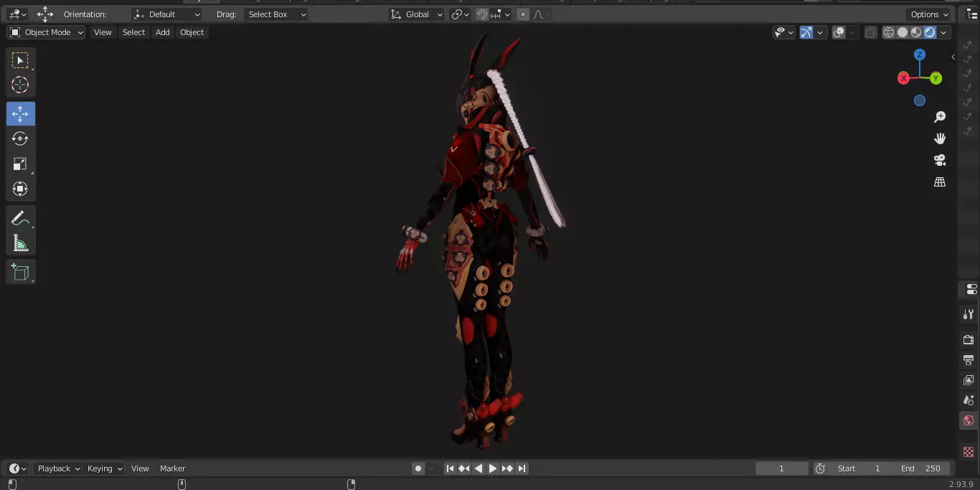Screen dimensions: 980x490
Task: Select the Select Box tool
Action: point(21,60)
